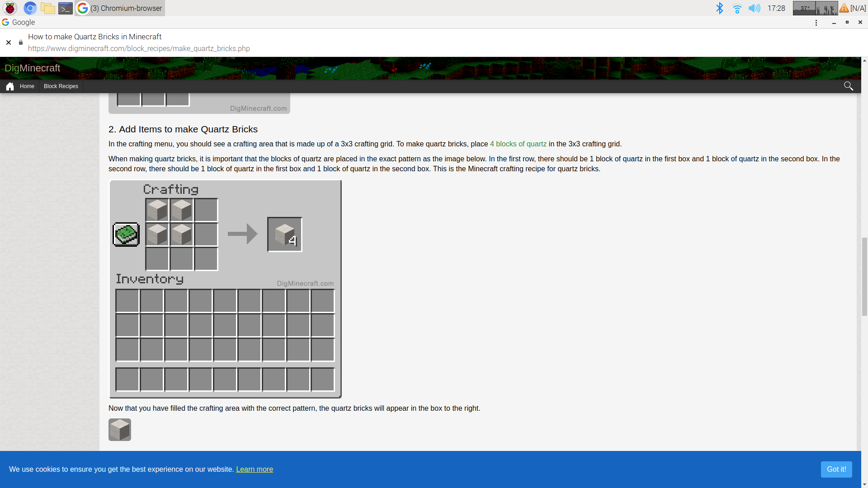Click the volume speaker tray icon
Screen dimensions: 868x488
point(754,8)
